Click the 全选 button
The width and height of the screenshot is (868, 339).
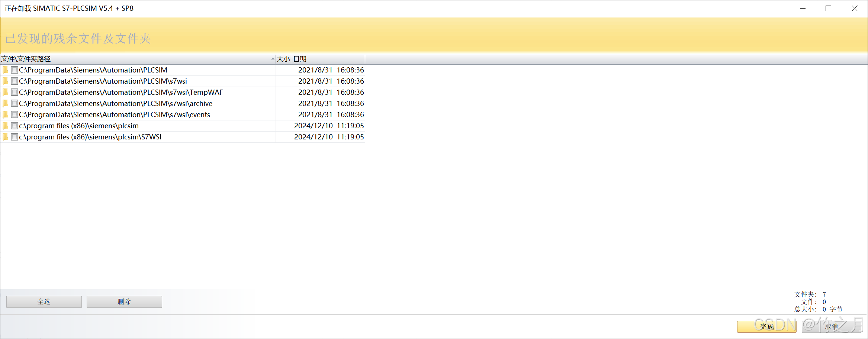[44, 301]
